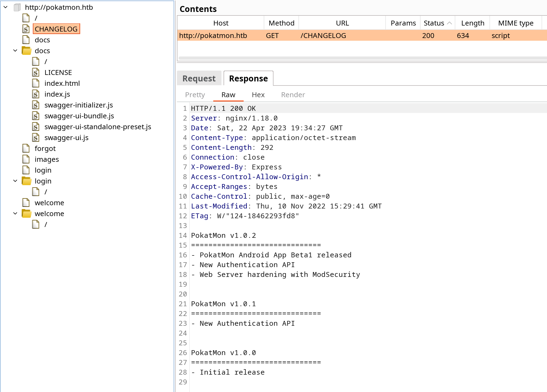The height and width of the screenshot is (392, 547).
Task: Click the forgot page file icon
Action: pos(26,148)
